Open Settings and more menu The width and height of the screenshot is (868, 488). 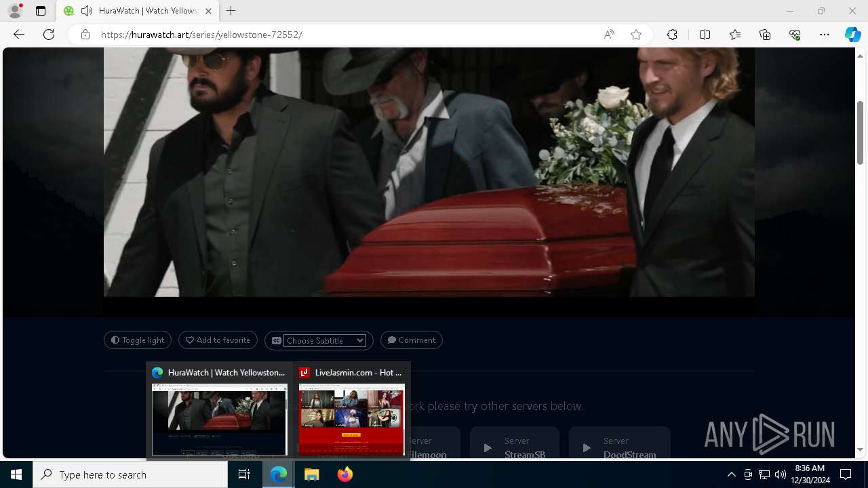[825, 35]
